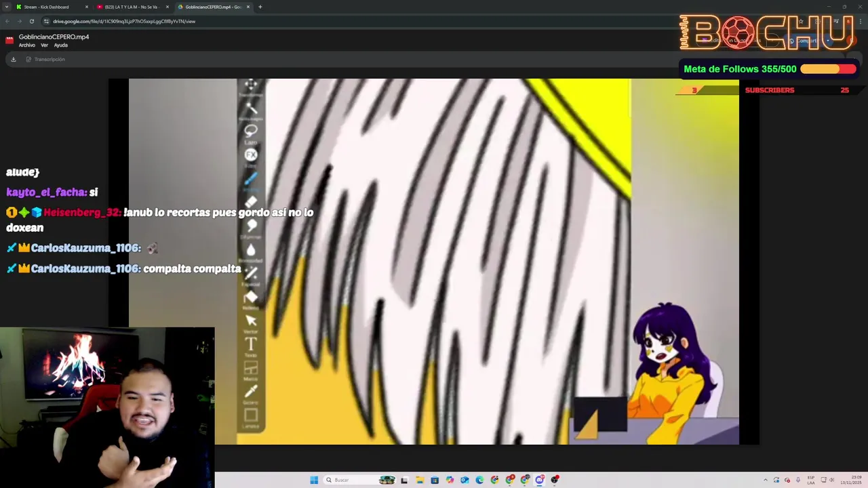Open the OBS Studio taskbar icon
This screenshot has width=868, height=488.
[x=555, y=480]
